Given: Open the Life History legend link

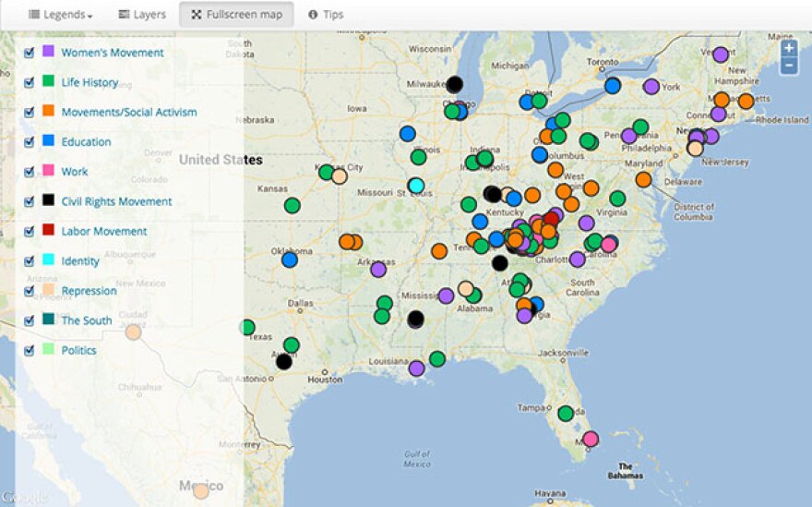Looking at the screenshot, I should point(90,82).
